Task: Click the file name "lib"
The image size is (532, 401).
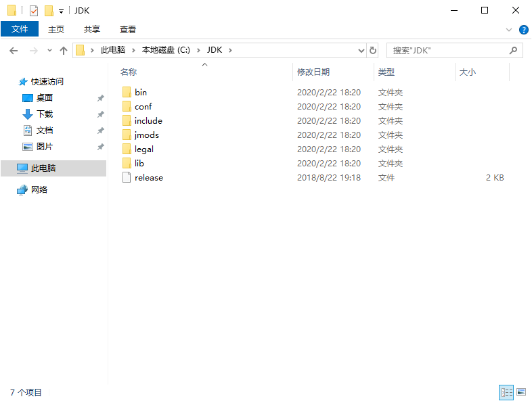Action: [139, 164]
